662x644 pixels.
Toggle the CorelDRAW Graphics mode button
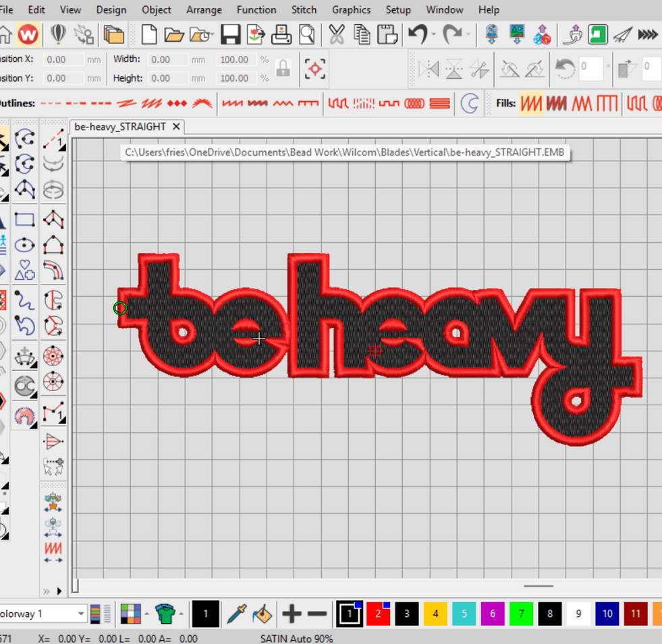point(59,34)
